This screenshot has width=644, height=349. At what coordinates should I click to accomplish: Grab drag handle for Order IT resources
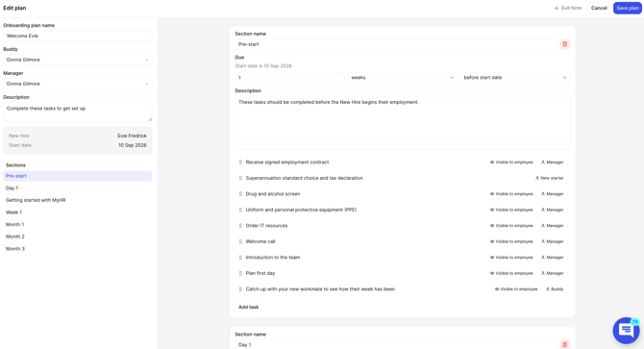(240, 226)
